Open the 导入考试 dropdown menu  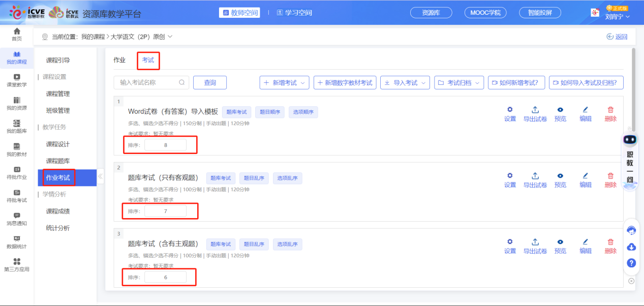(405, 83)
